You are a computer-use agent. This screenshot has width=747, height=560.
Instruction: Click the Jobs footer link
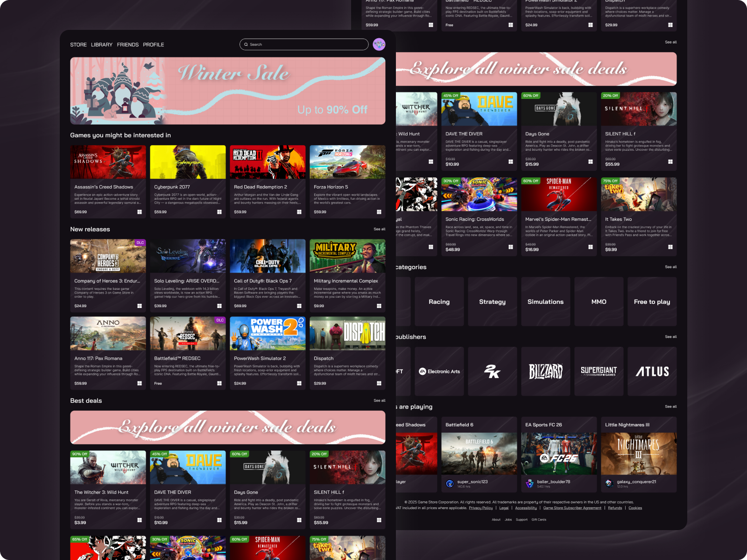click(x=508, y=520)
